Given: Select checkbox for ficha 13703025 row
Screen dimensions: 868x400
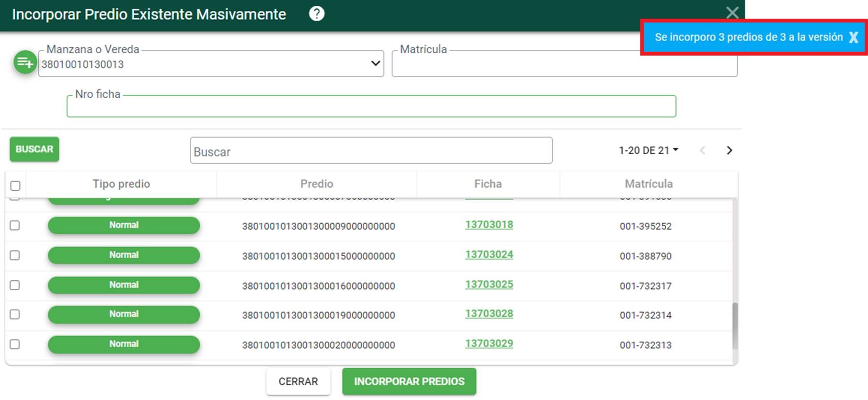Looking at the screenshot, I should (x=15, y=286).
